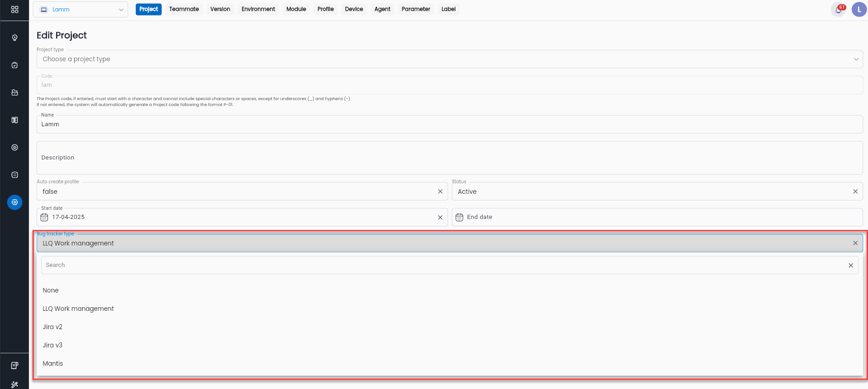Open the Status dropdown showing Active
This screenshot has width=868, height=389.
tap(657, 192)
